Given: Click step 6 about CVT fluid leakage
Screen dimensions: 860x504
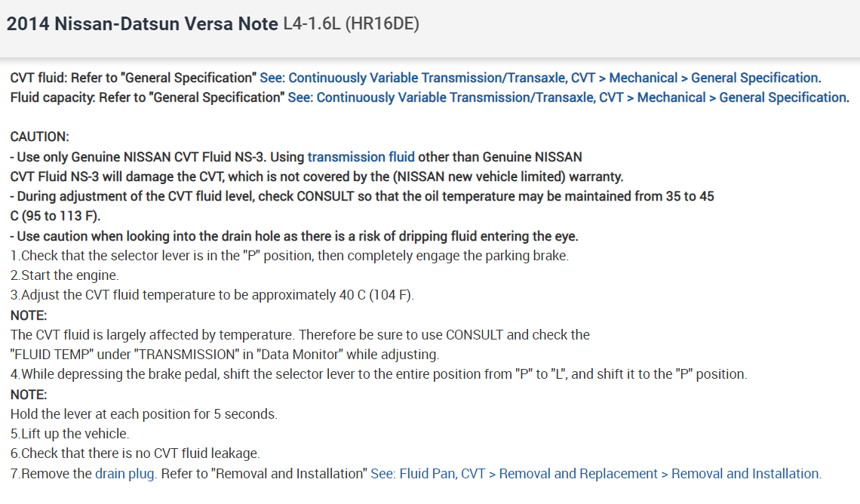Looking at the screenshot, I should pyautogui.click(x=135, y=453).
